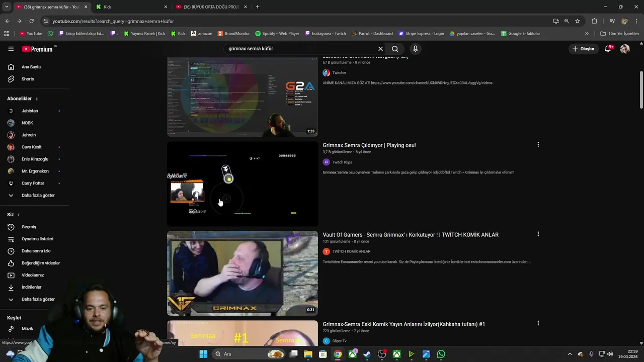
Task: Open Steam from the taskbar
Action: 367,354
